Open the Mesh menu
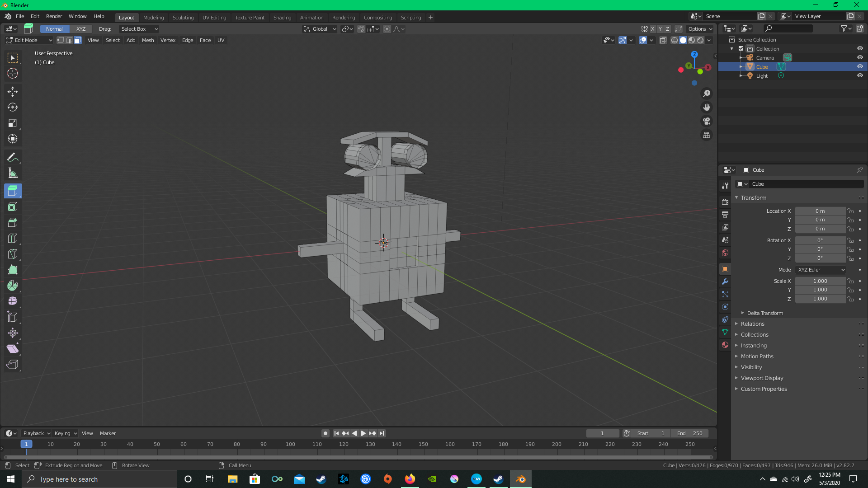The image size is (868, 488). pos(148,40)
